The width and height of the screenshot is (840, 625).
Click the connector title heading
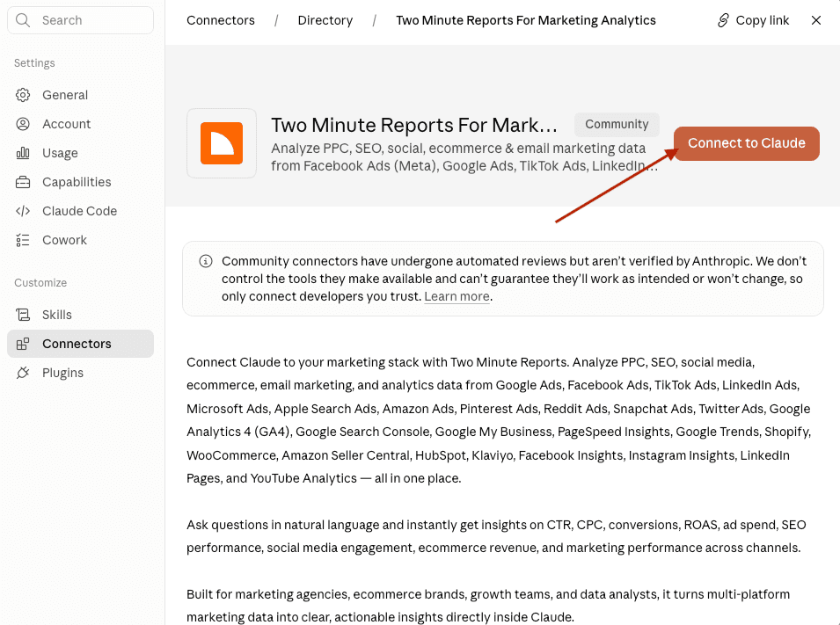click(414, 125)
